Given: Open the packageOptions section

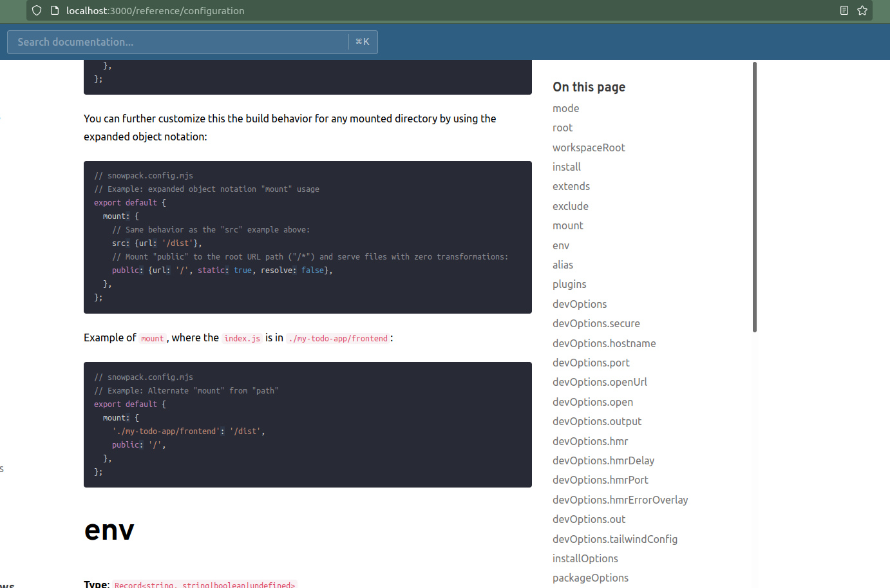Looking at the screenshot, I should tap(591, 578).
